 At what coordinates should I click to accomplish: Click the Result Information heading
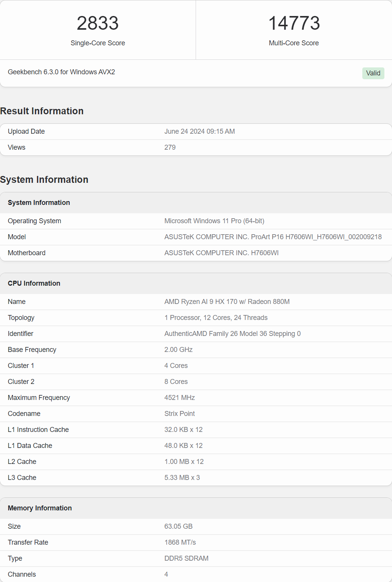tap(42, 111)
